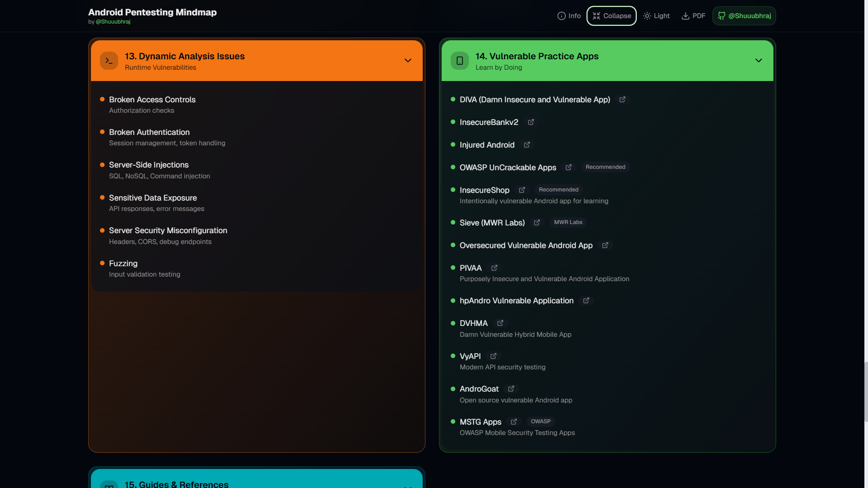Open PIVAA external link icon
The image size is (868, 488).
[494, 268]
